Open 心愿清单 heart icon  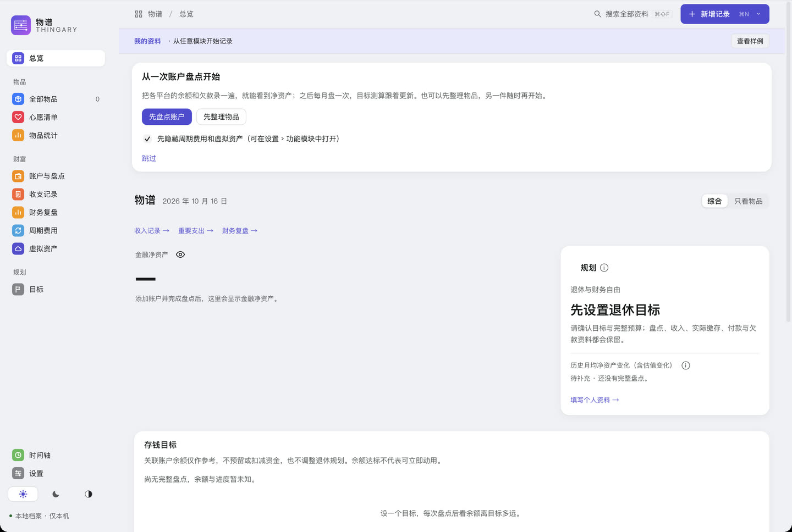click(18, 117)
